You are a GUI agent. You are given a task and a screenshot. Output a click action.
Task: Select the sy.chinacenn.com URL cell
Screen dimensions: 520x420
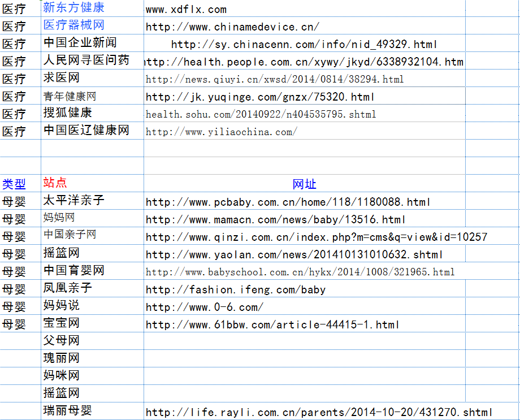pos(305,43)
